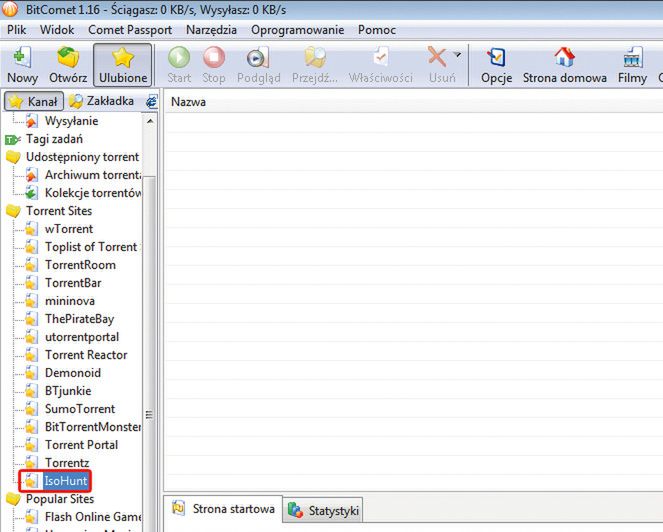Screen dimensions: 663x532
Task: Open Właściwości properties icon
Action: 381,58
